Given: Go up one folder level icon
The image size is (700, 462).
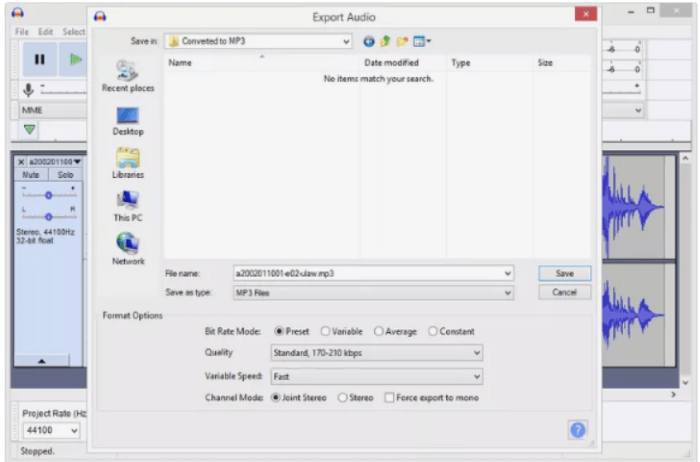Looking at the screenshot, I should coord(385,41).
